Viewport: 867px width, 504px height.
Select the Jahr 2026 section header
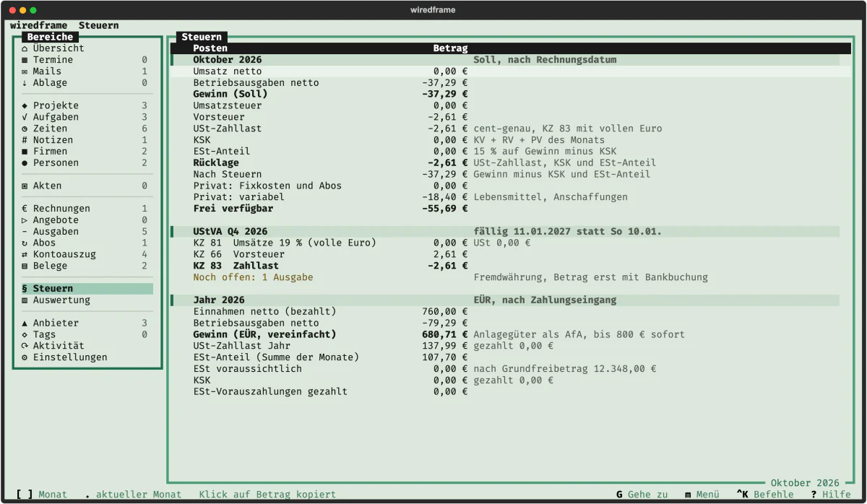505,300
